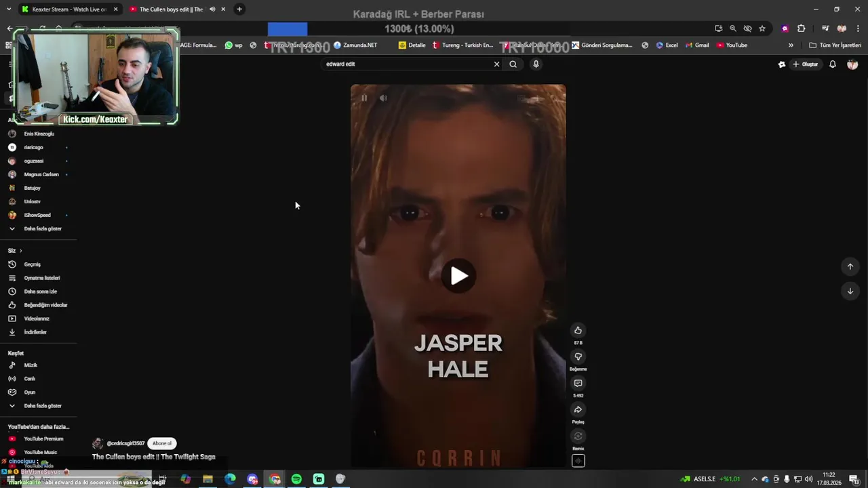Open Oynatma listeleri playlists
This screenshot has height=488, width=868.
(x=41, y=278)
